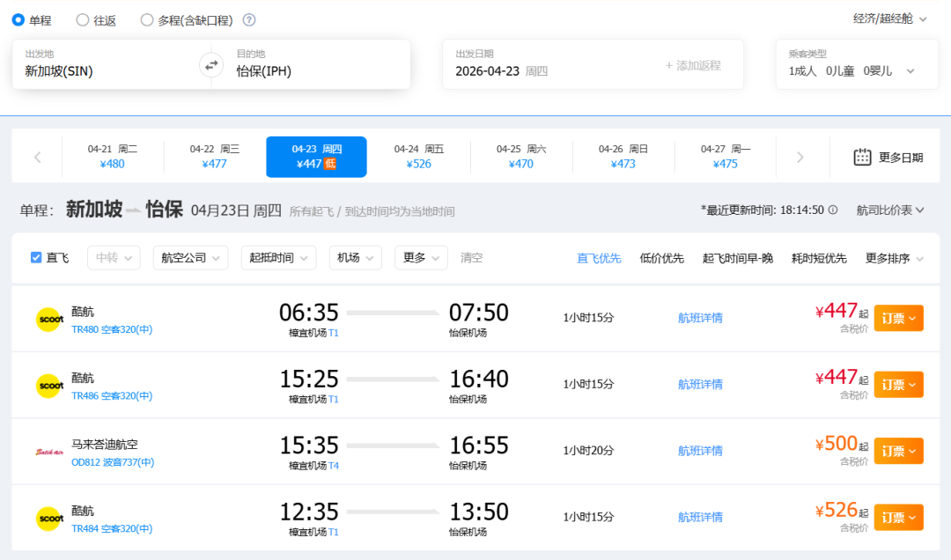Viewport: 951px width, 560px height.
Task: Open the 更多日期 calendar icon
Action: click(x=862, y=158)
